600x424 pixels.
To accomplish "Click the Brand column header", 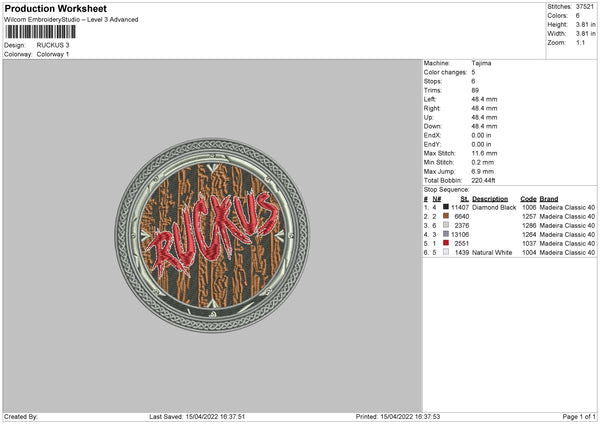I will 549,198.
